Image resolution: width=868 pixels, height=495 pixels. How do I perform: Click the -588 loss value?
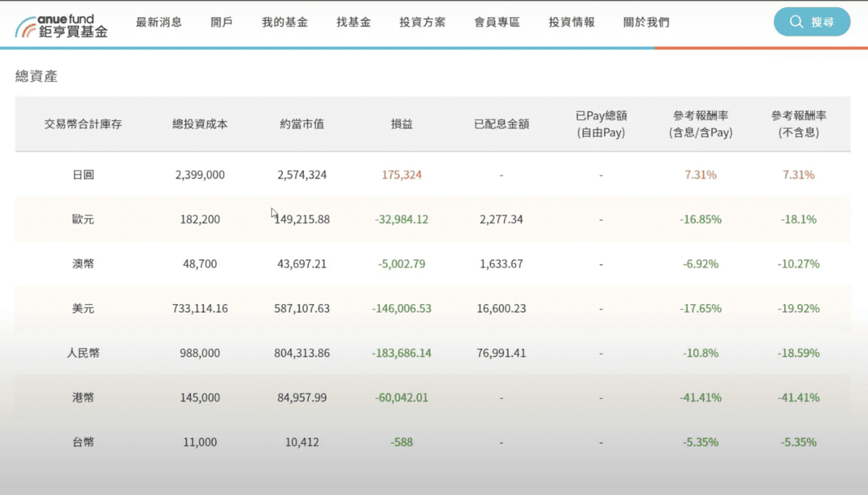point(401,442)
